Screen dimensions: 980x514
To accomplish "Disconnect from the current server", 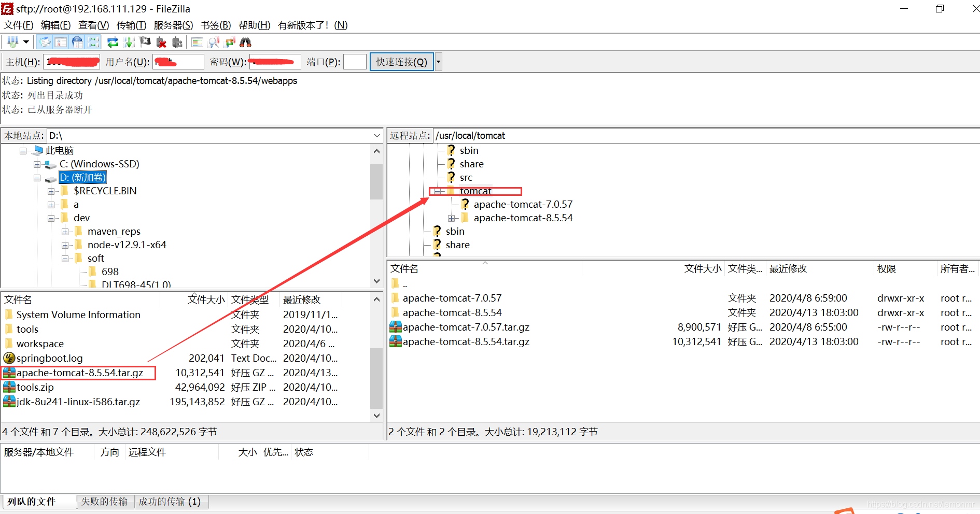I will click(x=161, y=42).
